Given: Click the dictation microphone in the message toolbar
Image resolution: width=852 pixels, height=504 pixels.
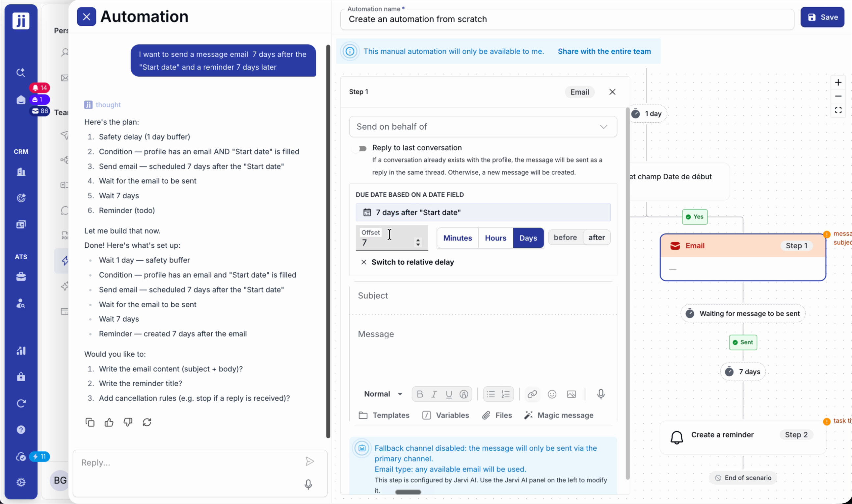Looking at the screenshot, I should tap(601, 394).
